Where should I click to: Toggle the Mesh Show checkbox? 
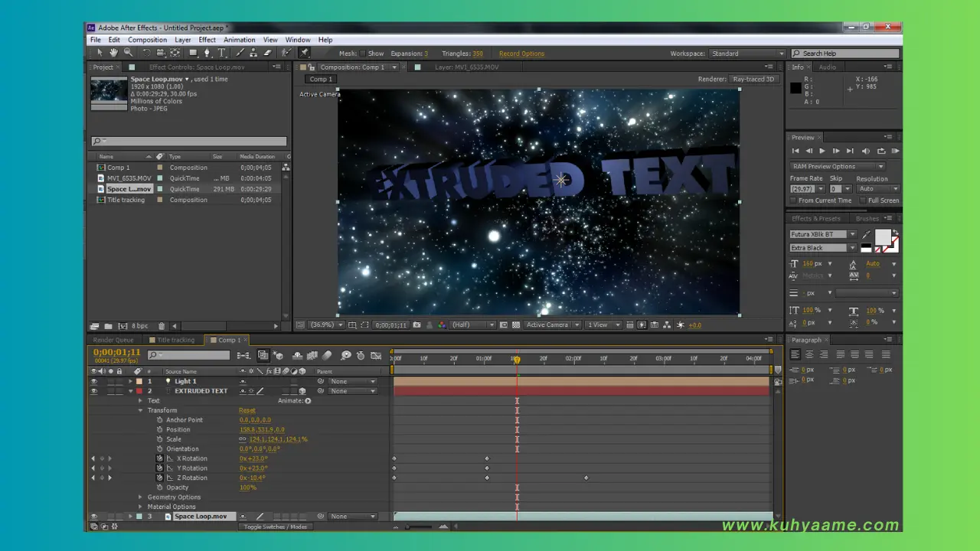pyautogui.click(x=364, y=54)
